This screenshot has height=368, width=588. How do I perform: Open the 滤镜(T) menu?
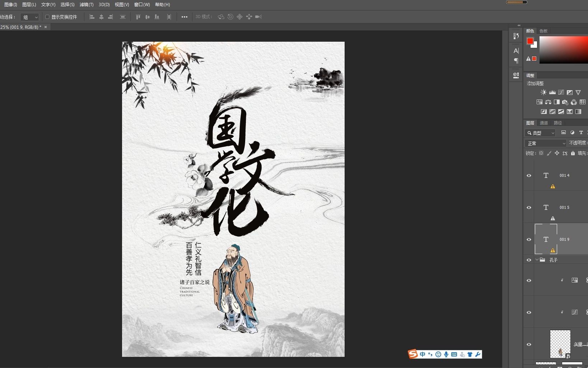87,5
